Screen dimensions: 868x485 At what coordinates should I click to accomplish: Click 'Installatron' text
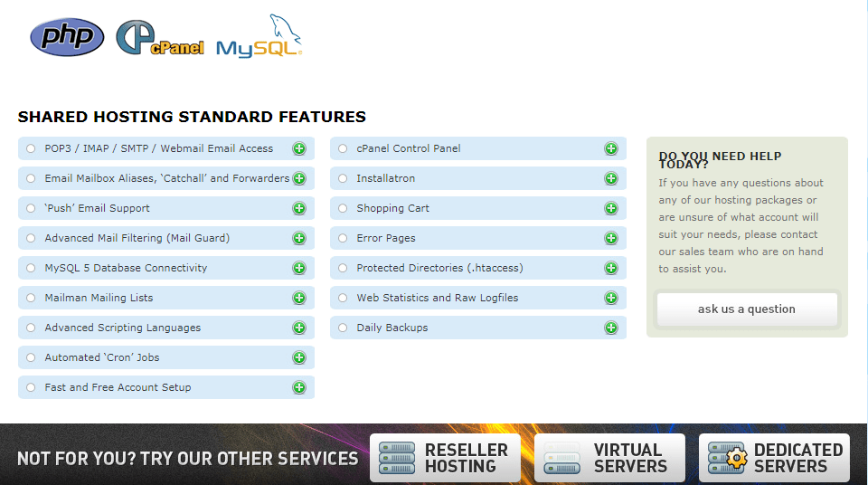click(x=386, y=178)
